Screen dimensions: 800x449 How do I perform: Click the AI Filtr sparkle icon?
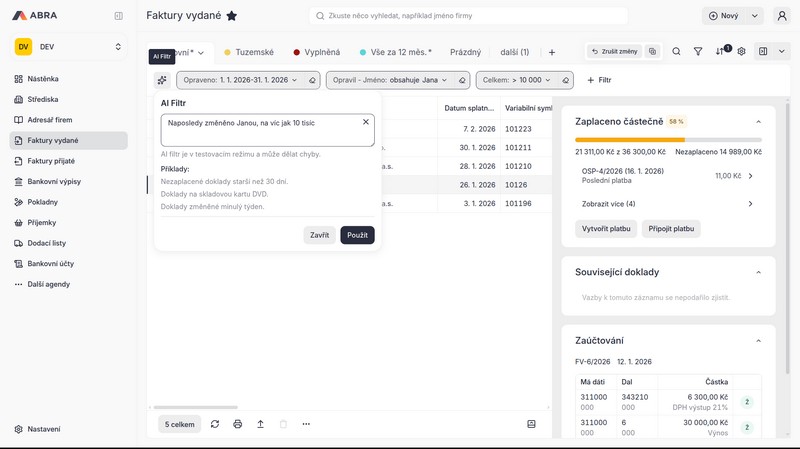(x=162, y=80)
